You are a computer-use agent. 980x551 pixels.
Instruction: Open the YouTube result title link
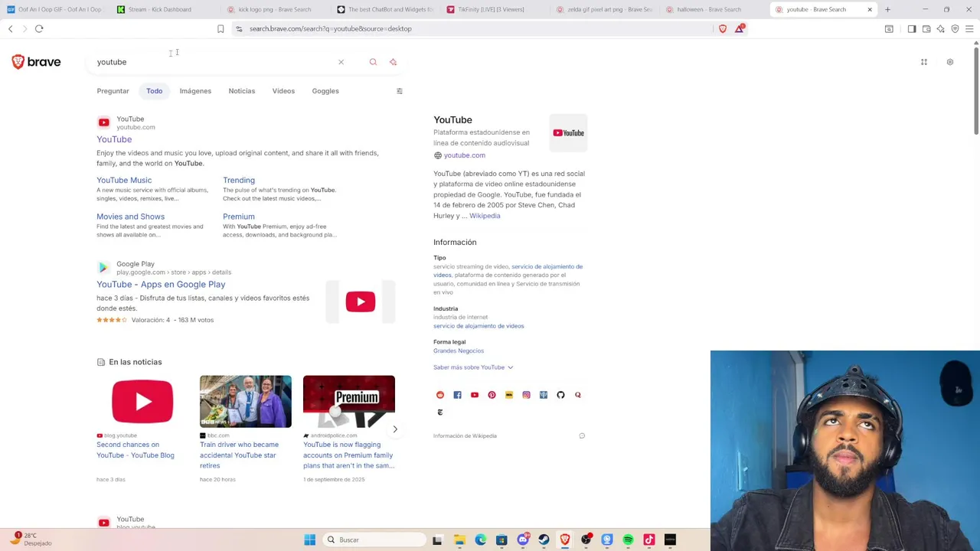114,139
